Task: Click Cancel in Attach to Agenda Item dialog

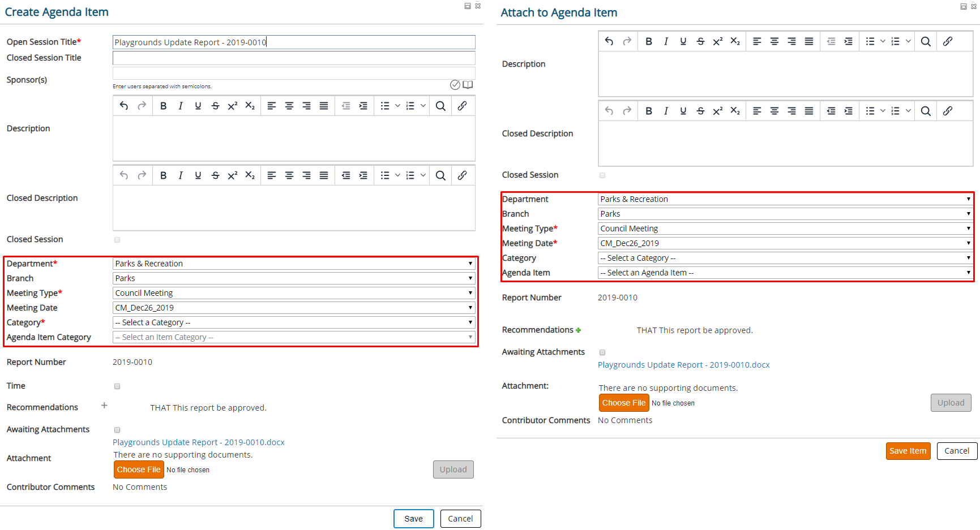Action: pyautogui.click(x=957, y=451)
